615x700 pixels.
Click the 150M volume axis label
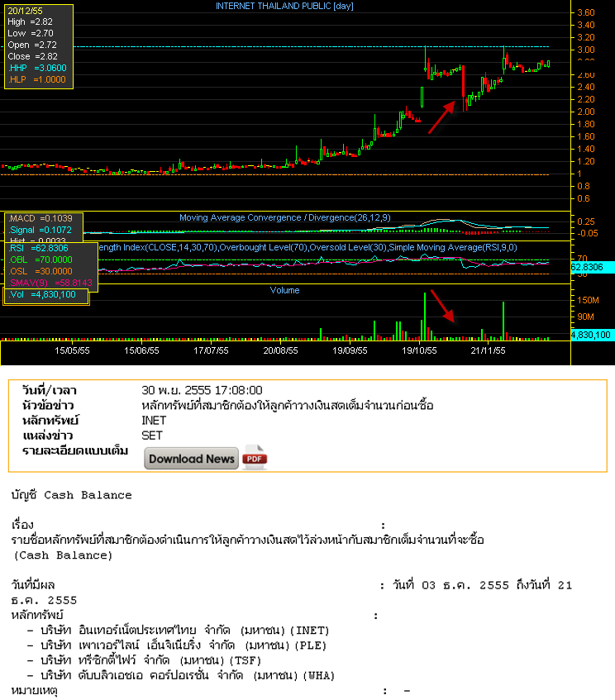tap(588, 300)
